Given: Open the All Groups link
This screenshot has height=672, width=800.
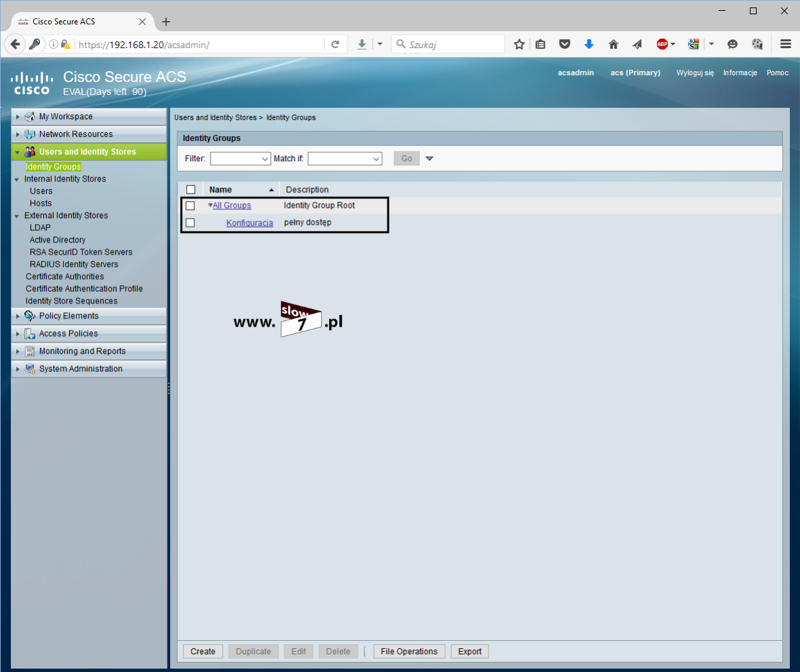Looking at the screenshot, I should tap(232, 205).
